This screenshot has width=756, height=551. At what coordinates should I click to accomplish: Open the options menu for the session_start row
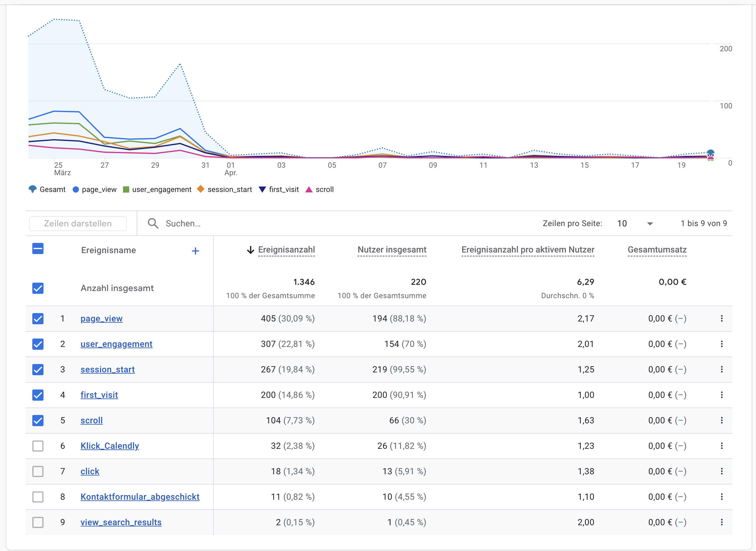click(722, 369)
